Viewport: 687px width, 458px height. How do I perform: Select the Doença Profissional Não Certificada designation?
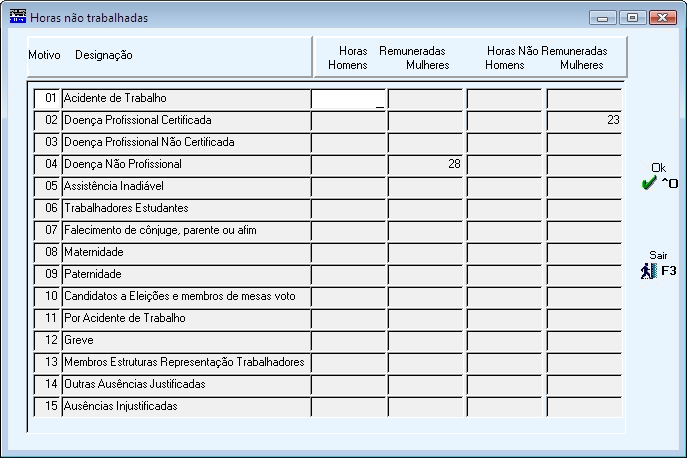coord(186,142)
